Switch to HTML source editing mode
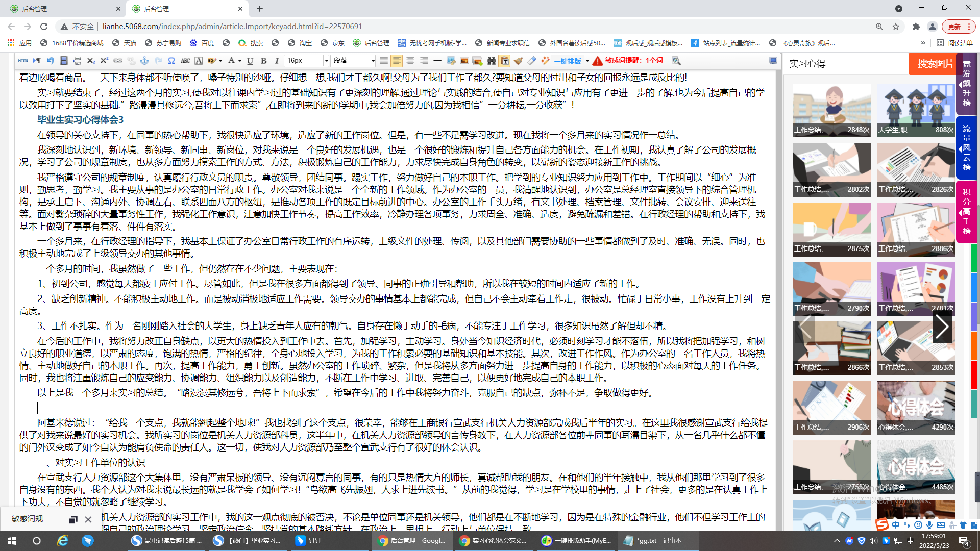 point(23,61)
